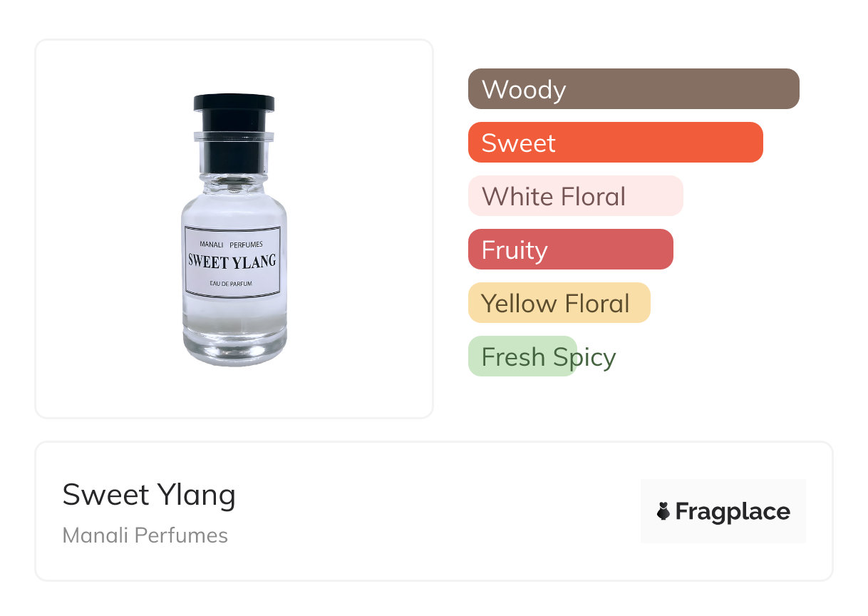868x616 pixels.
Task: Click the White Floral accord bar
Action: click(575, 196)
